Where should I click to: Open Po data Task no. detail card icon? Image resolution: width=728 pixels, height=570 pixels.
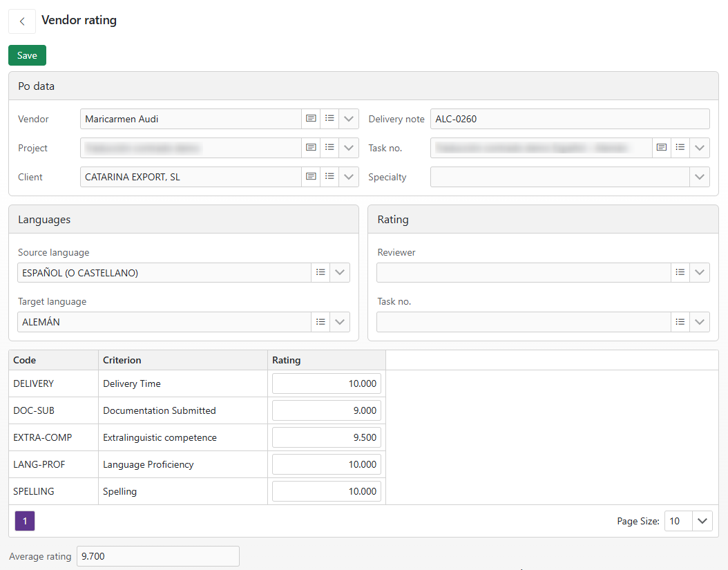tap(662, 147)
